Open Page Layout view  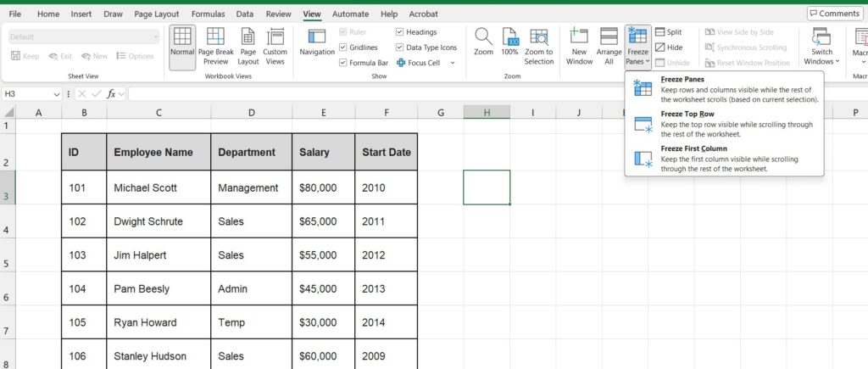[x=248, y=47]
